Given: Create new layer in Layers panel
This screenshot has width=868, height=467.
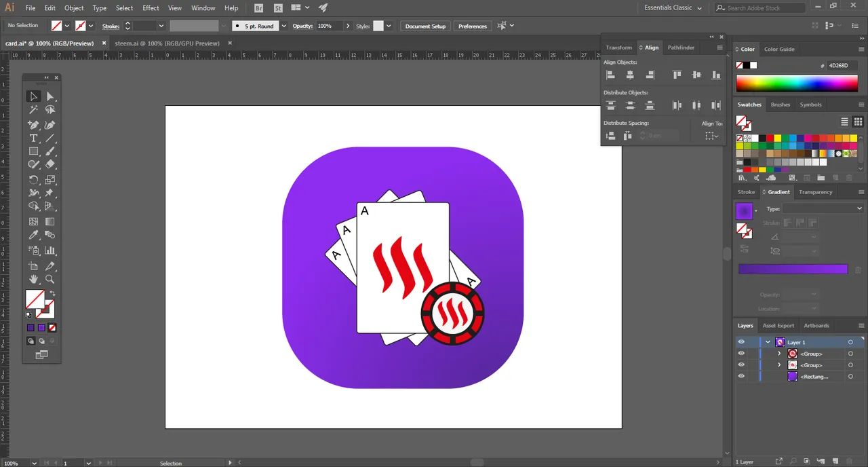Looking at the screenshot, I should 835,462.
